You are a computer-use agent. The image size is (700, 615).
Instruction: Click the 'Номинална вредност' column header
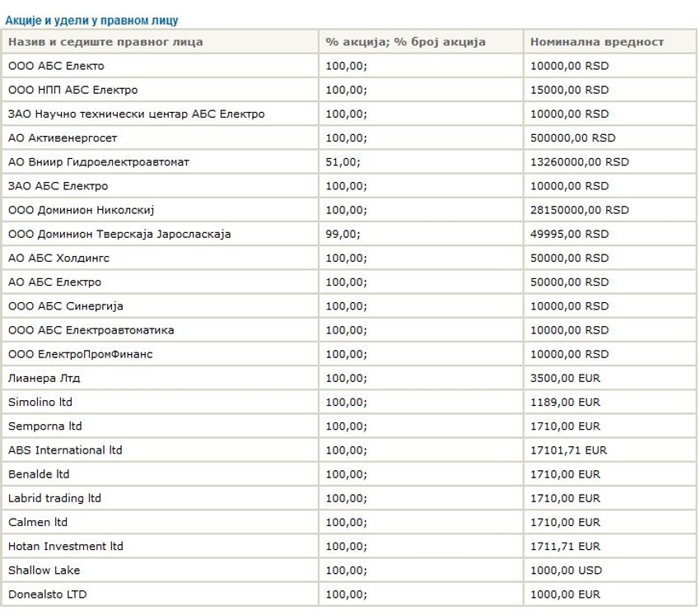(597, 42)
